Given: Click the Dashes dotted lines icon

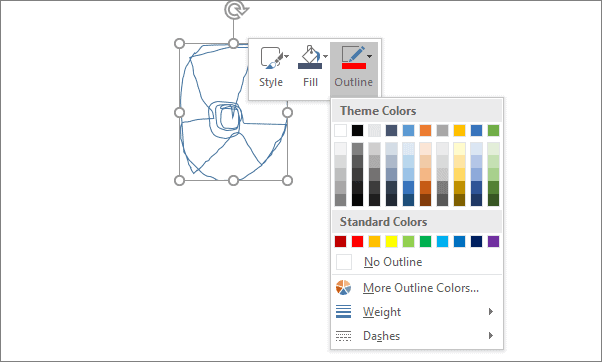Looking at the screenshot, I should [x=343, y=336].
